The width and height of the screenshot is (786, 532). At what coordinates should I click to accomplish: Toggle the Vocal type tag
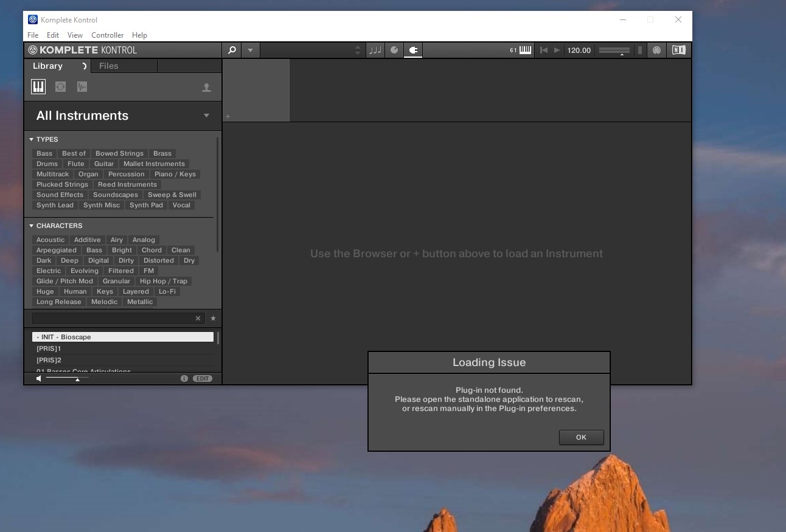[181, 205]
